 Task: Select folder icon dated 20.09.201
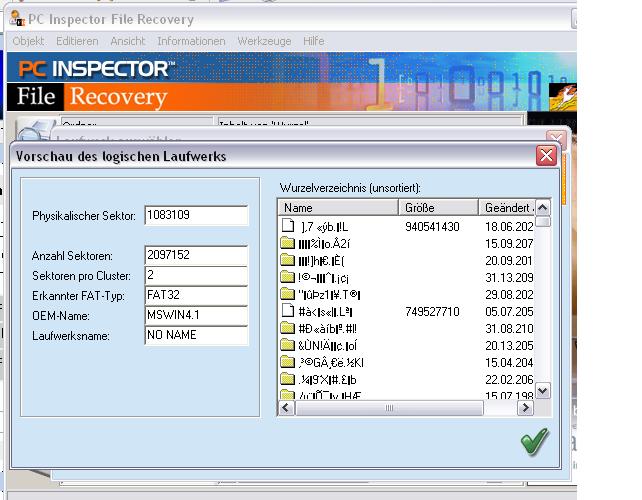pos(288,260)
